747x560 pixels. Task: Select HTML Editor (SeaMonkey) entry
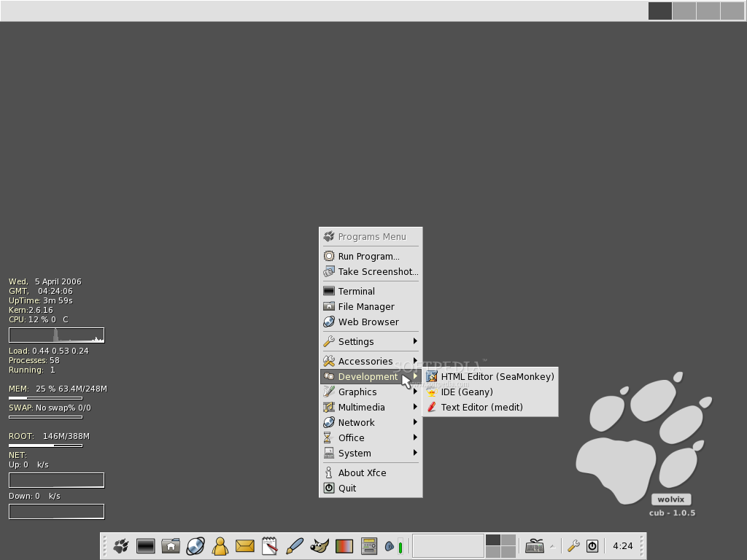tap(497, 376)
